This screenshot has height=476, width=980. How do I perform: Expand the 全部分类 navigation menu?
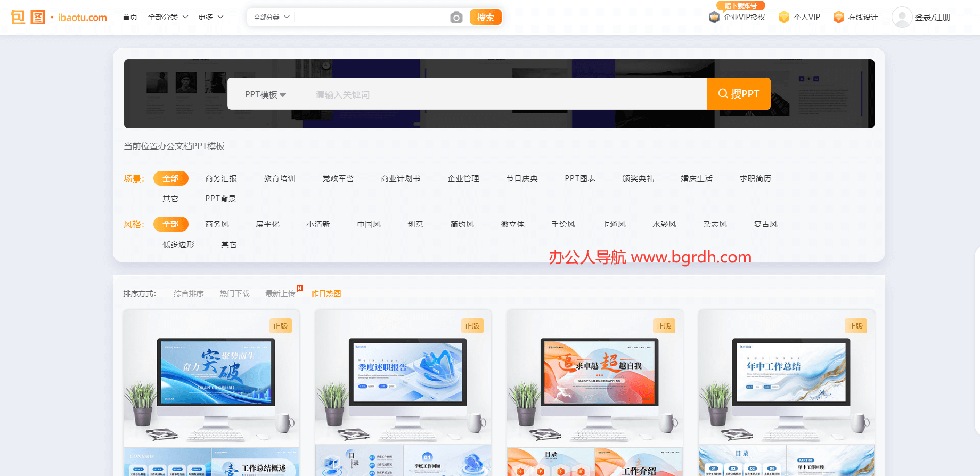tap(168, 17)
